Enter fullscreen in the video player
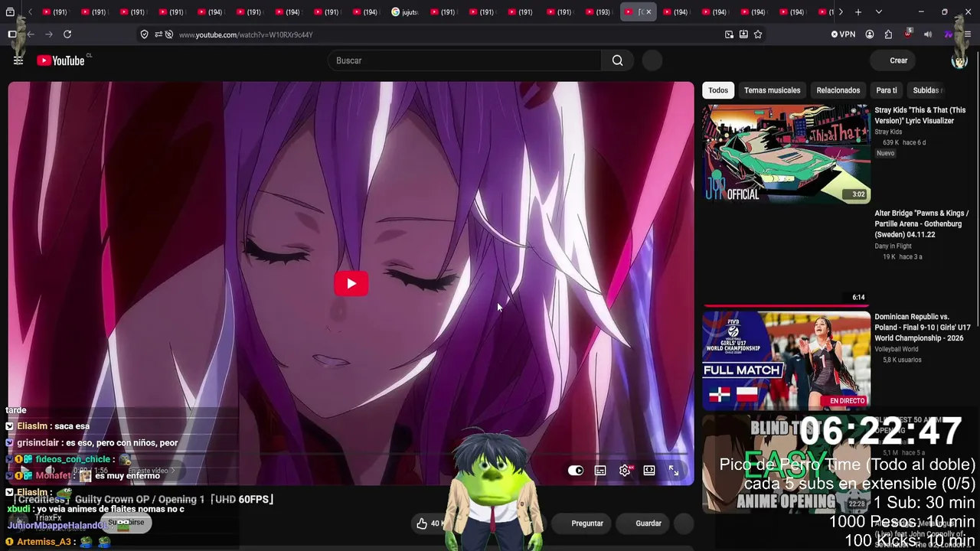Viewport: 980px width, 551px height. click(x=674, y=471)
